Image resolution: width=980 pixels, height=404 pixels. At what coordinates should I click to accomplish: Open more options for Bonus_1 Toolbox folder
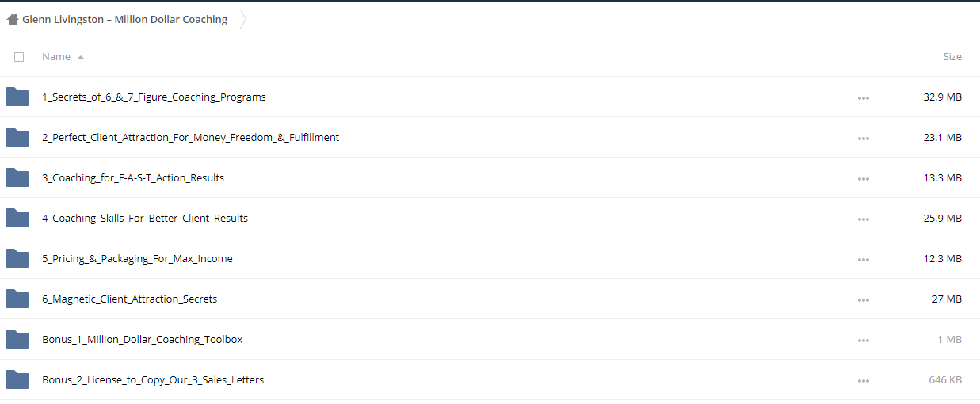coord(863,341)
